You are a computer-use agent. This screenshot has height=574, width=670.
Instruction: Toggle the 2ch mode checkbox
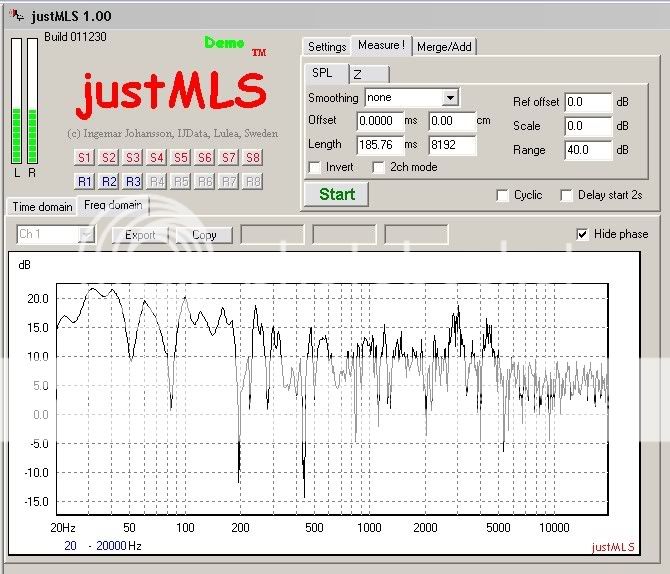point(380,167)
